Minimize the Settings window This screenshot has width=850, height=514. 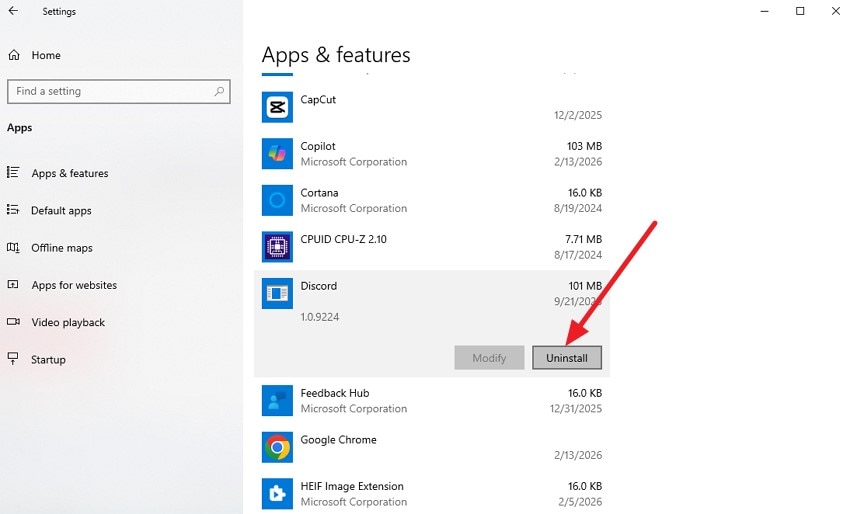click(764, 11)
